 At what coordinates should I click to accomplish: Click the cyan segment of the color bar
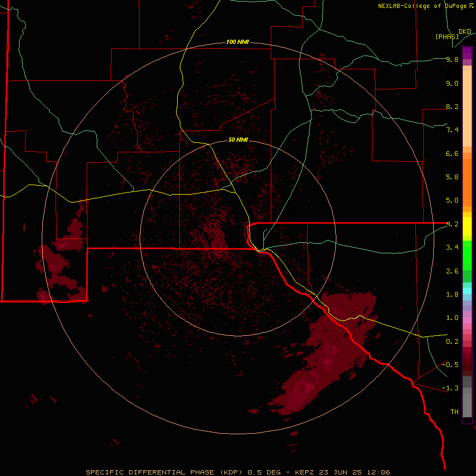coord(467,291)
